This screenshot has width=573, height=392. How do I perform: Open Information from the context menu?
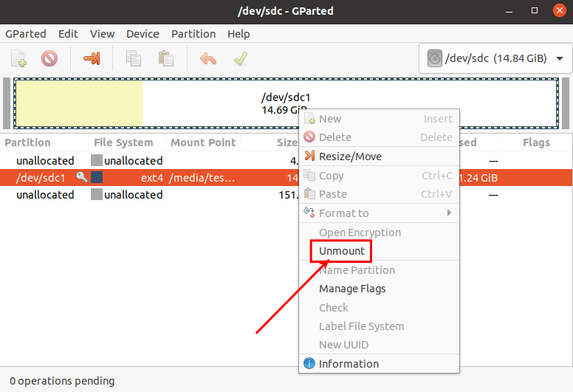point(379,364)
